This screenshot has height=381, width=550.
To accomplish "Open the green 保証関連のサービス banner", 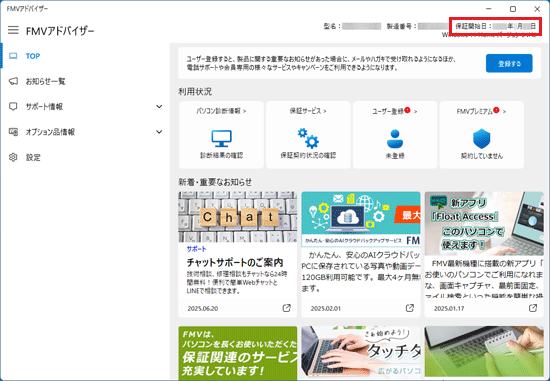I will pos(237,353).
